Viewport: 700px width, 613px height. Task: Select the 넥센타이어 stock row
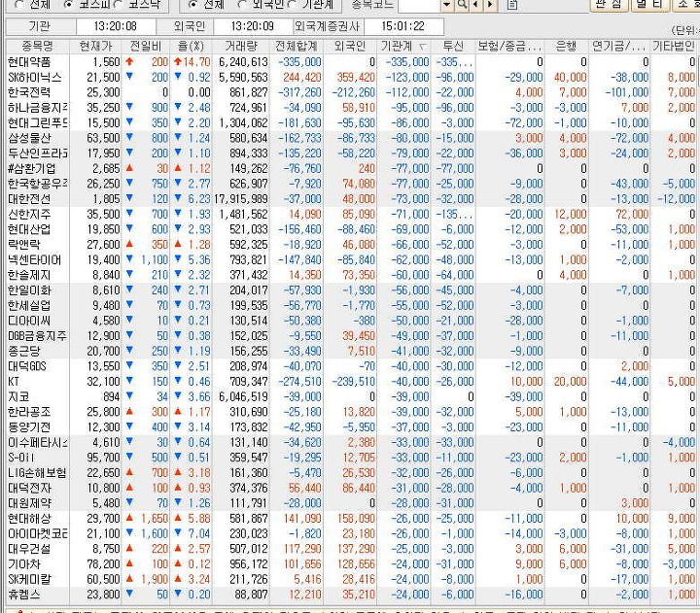(x=350, y=259)
